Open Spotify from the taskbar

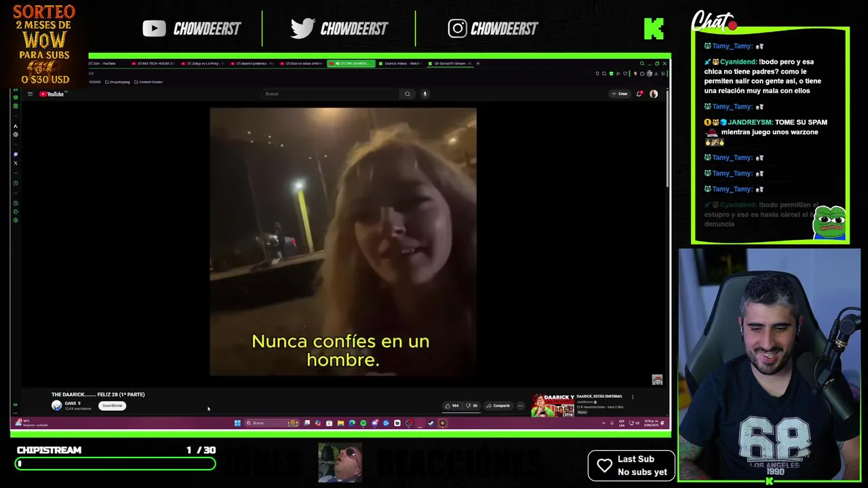(363, 424)
